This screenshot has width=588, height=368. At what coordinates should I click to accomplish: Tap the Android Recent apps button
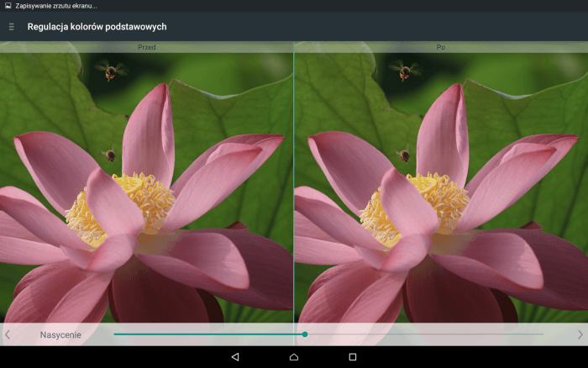[x=353, y=357]
